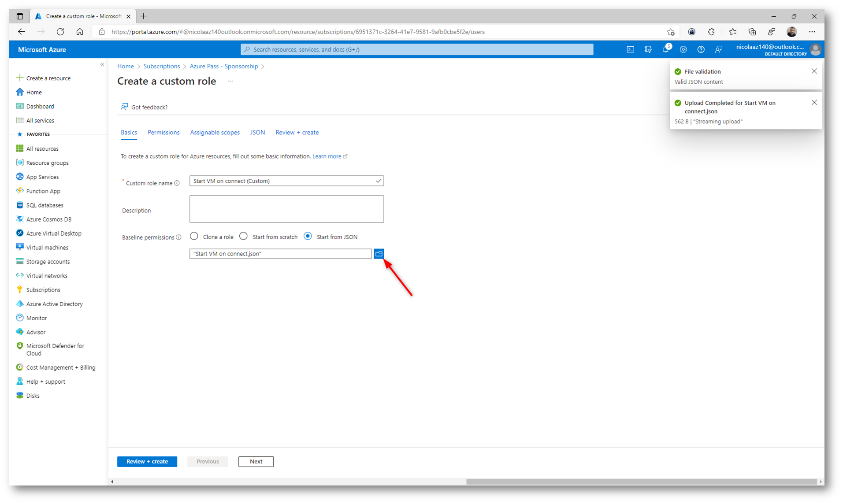Screen dimensions: 843x504
Task: Click the Description text area
Action: coord(286,209)
